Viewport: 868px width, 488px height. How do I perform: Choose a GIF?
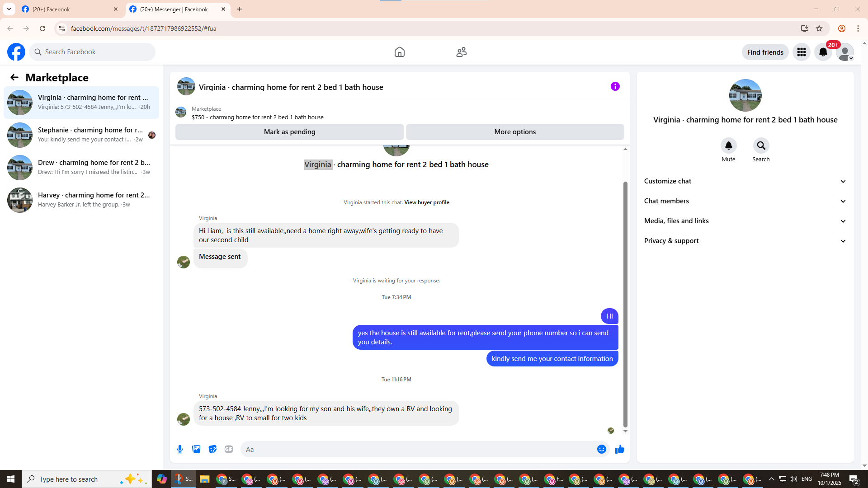pos(229,449)
